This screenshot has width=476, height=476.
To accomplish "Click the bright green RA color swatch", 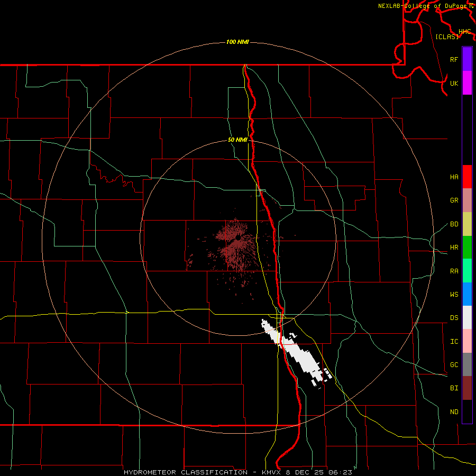I will point(467,271).
